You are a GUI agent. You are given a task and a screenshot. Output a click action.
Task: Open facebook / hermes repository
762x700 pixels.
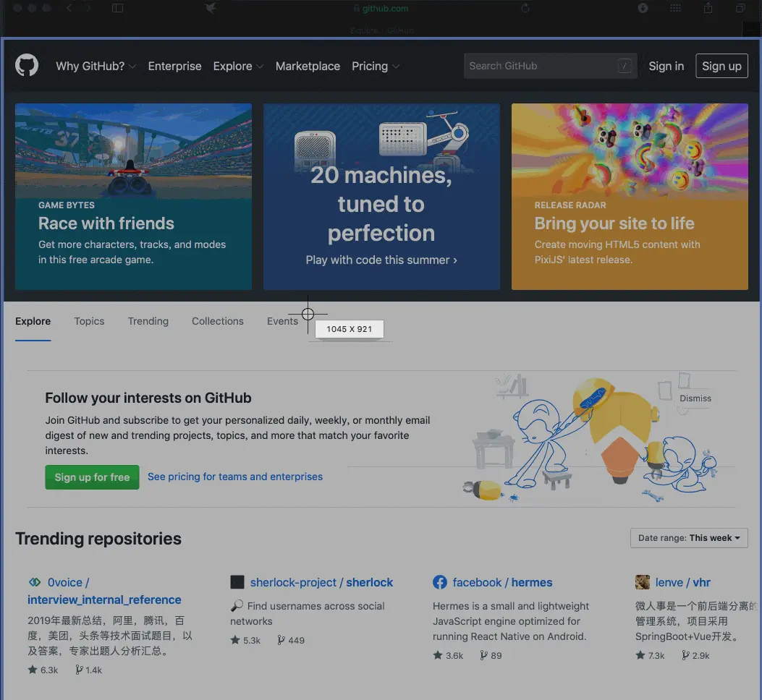(x=502, y=582)
